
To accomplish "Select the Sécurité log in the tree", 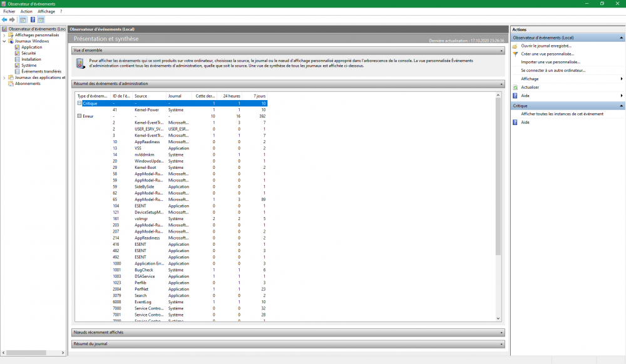I will (28, 53).
